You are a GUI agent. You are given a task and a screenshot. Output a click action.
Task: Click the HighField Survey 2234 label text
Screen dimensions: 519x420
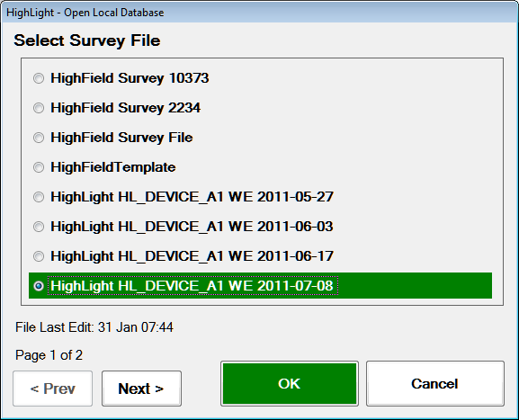coord(125,108)
